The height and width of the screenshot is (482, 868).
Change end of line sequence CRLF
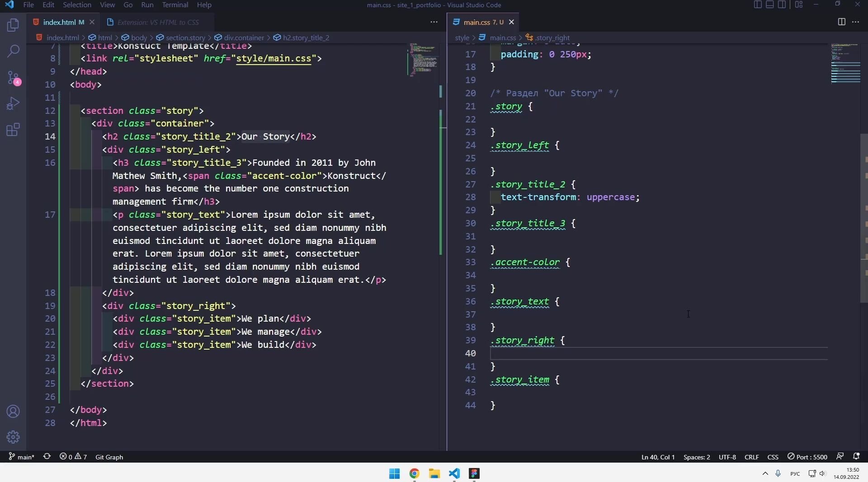(x=752, y=457)
